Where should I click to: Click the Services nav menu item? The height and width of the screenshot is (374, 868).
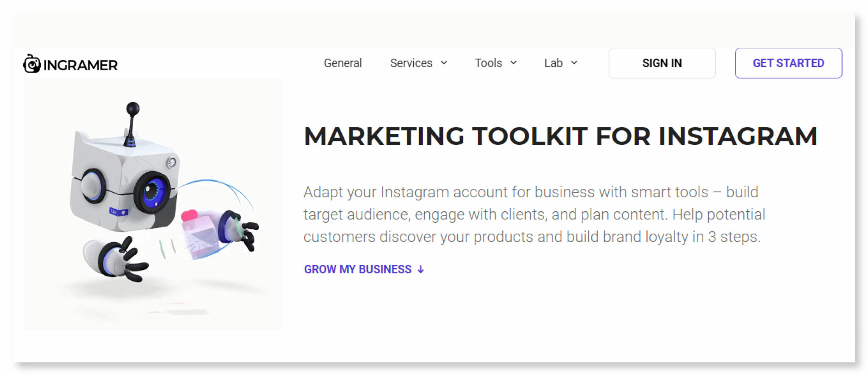411,63
